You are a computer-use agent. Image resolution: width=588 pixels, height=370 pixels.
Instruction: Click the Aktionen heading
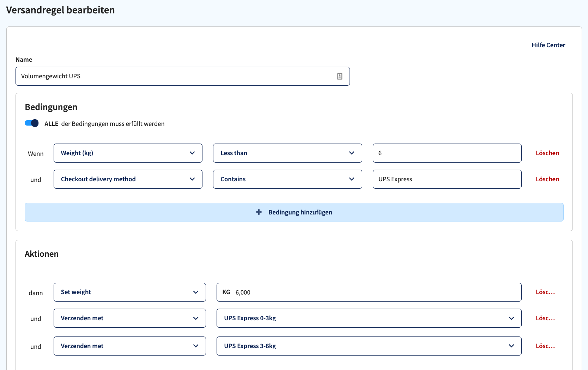(42, 254)
